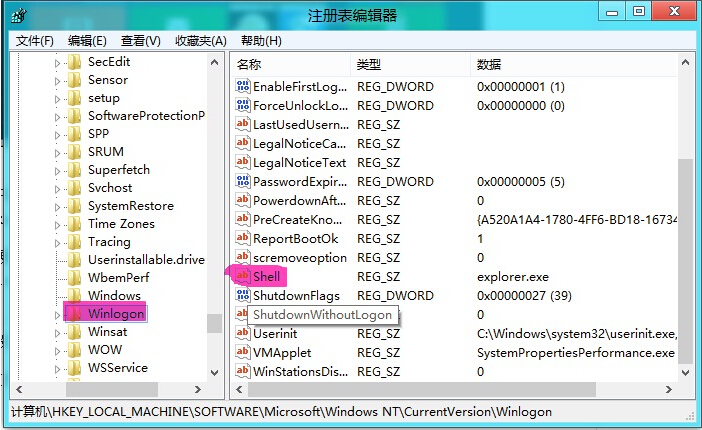702x430 pixels.
Task: Click the string icon of scremoveoption value
Action: (x=242, y=257)
